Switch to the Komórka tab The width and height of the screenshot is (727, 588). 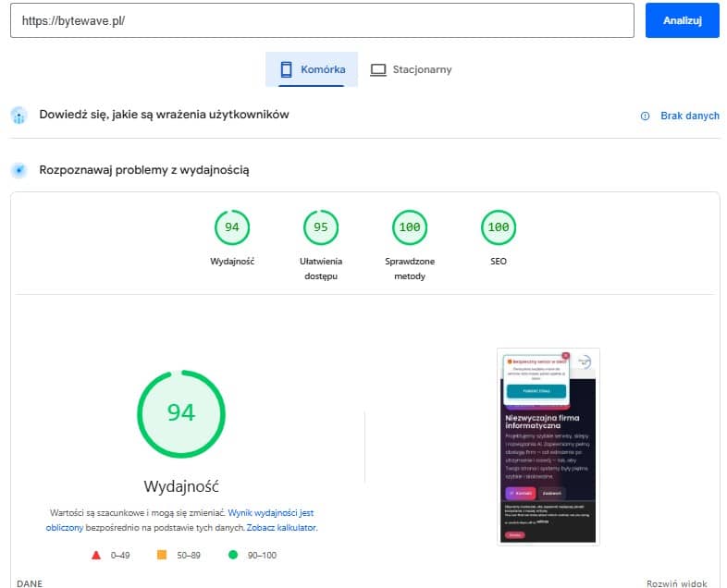[312, 69]
